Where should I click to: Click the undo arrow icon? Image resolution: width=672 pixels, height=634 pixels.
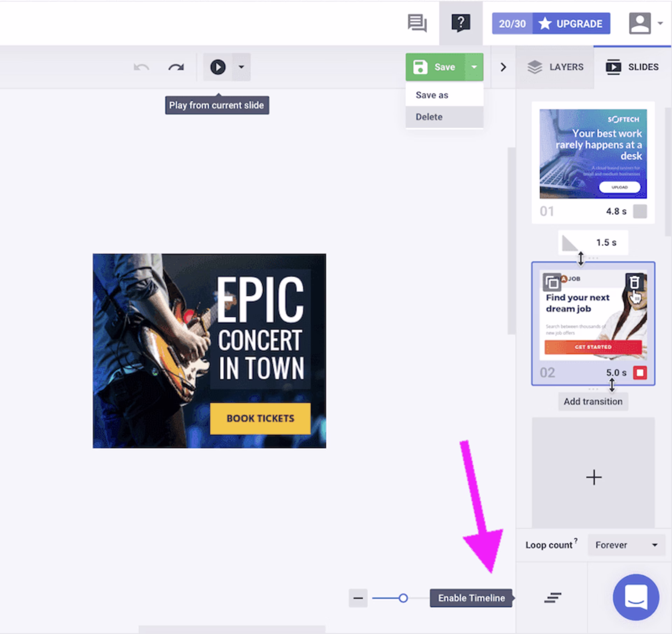coord(141,67)
